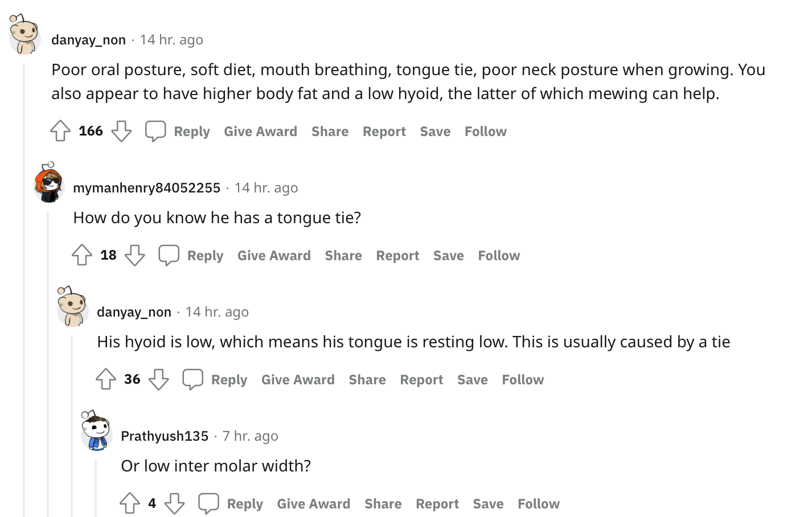Collapse the thread line under mymanhenry84052255's comment
Screen dimensions: 812x517
tap(48, 364)
